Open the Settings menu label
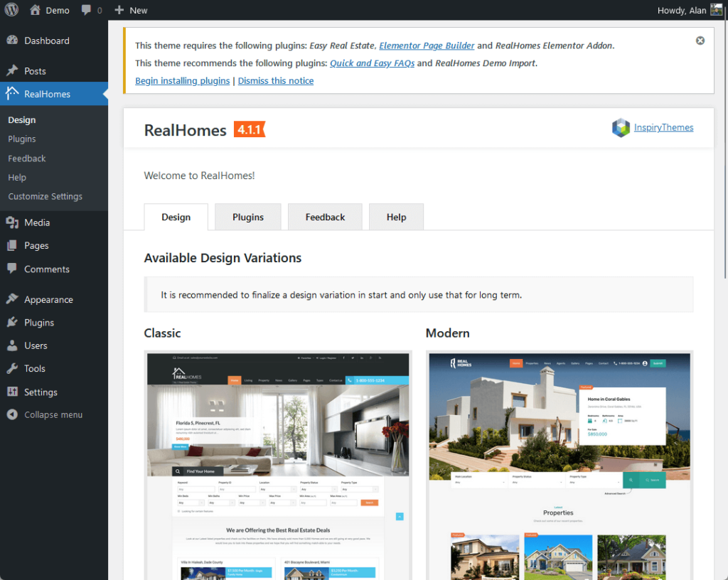 click(x=41, y=392)
